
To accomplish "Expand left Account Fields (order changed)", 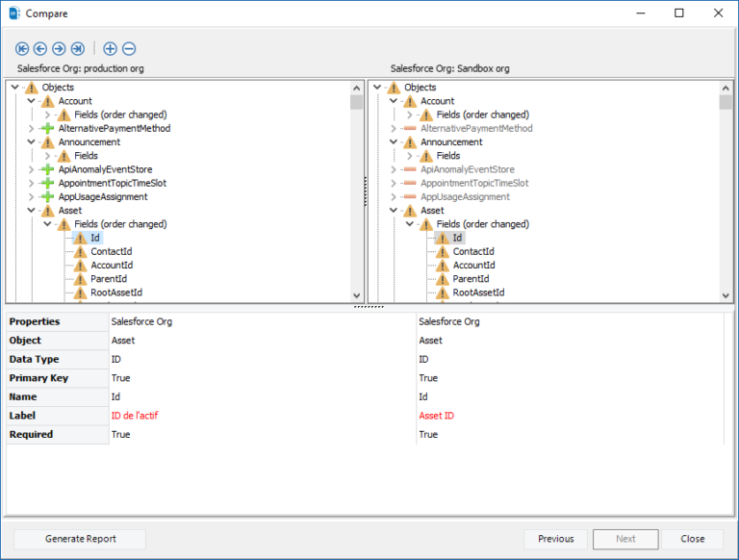I will coord(47,115).
